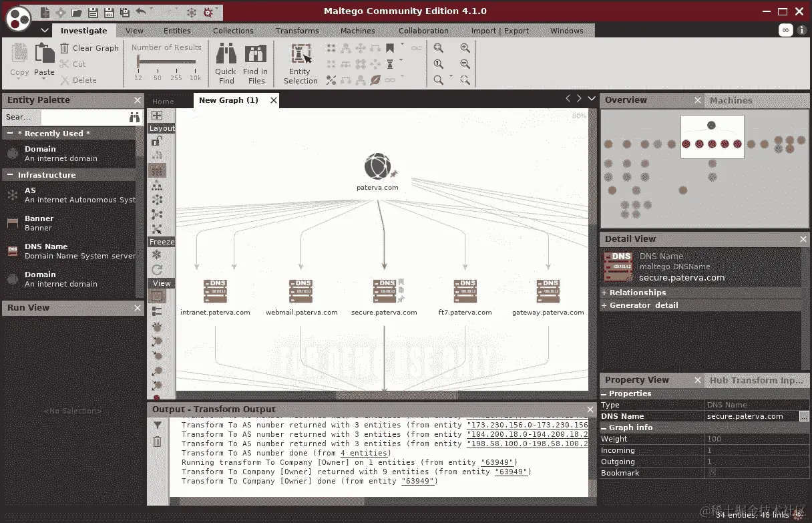Click the DNS Name ellipsis edit button
812x523 pixels.
pos(804,416)
